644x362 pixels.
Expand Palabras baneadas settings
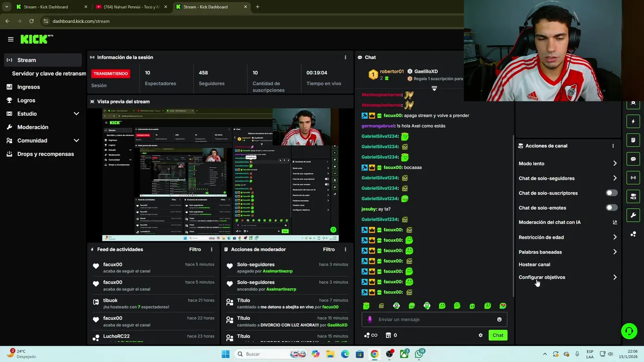point(615,252)
